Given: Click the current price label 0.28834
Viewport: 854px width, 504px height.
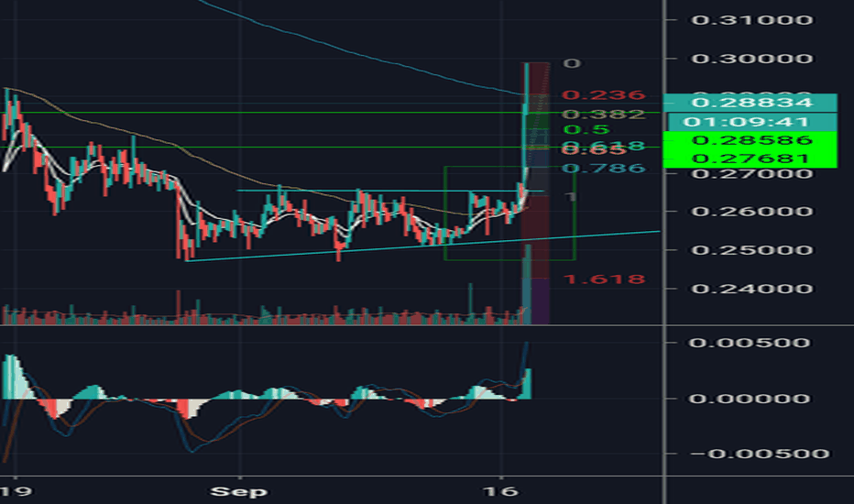Looking at the screenshot, I should coord(750,103).
